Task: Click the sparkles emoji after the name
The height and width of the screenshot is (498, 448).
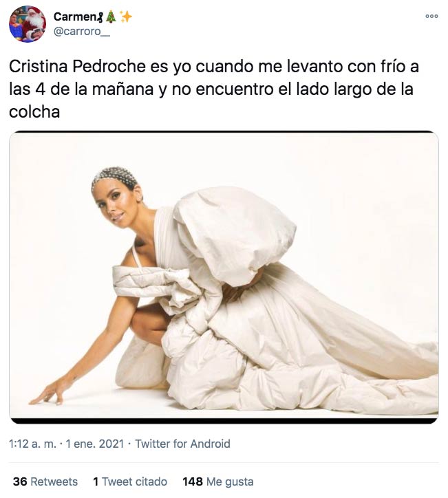Action: [x=126, y=17]
